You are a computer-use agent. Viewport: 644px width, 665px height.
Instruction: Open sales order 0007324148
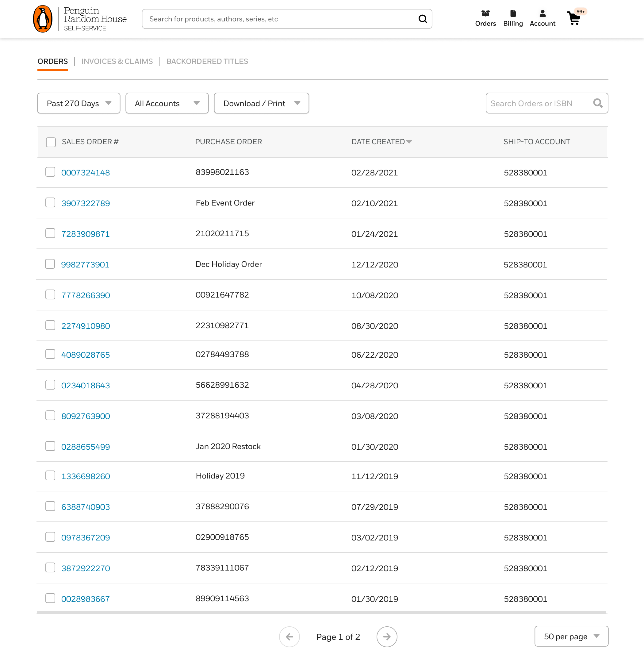[x=86, y=173]
